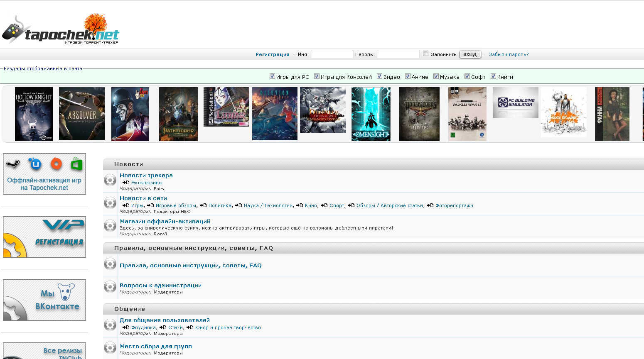This screenshot has width=644, height=359.
Task: Uncheck the Музыка checkbox
Action: coord(436,76)
